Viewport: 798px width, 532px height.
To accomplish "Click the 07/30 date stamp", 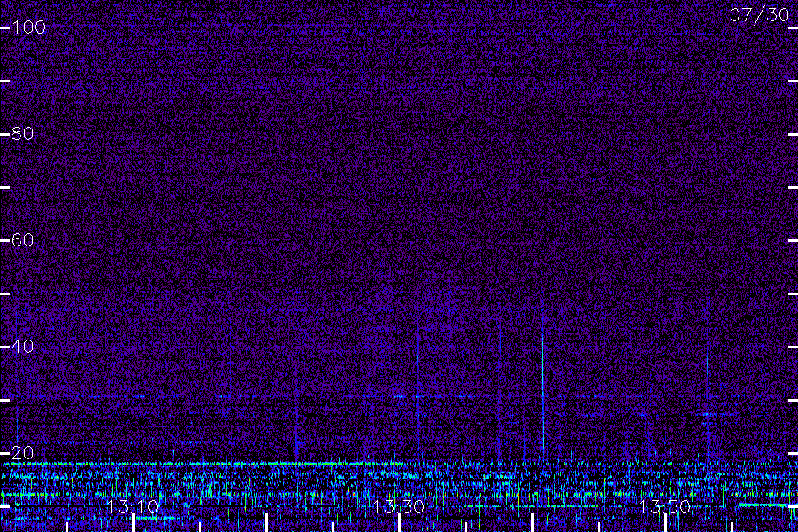I will pos(759,15).
